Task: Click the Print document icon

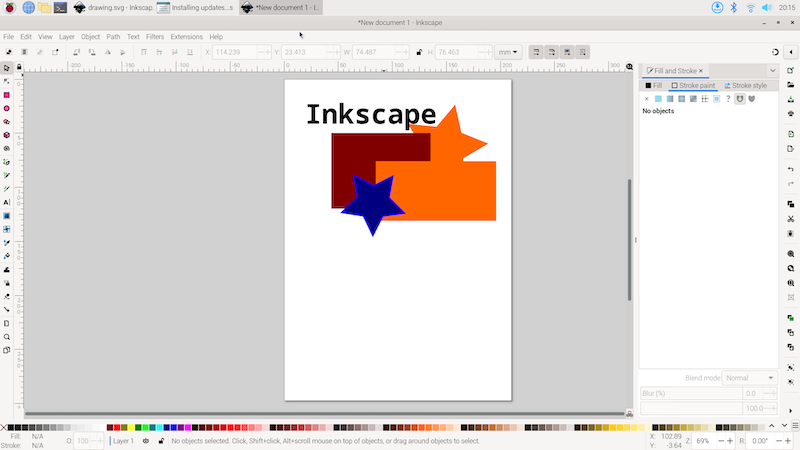Action: pos(791,114)
